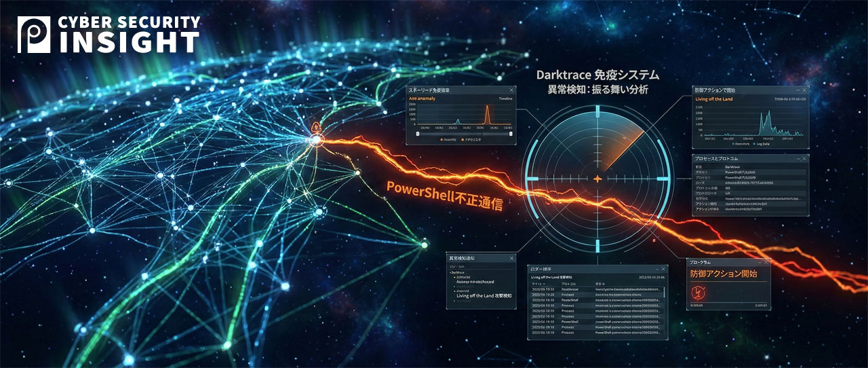Close the プロセスとプロトコル panel
Viewport: 868px width, 368px height.
[805, 158]
